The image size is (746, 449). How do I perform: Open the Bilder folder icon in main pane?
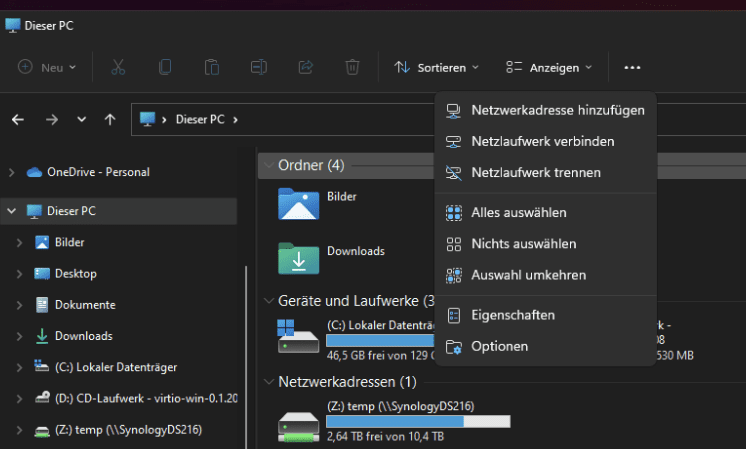[298, 204]
